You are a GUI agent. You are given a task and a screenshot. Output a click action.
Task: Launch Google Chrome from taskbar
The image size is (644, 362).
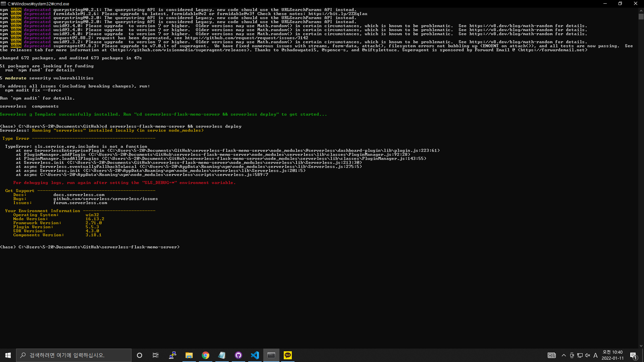tap(206, 355)
